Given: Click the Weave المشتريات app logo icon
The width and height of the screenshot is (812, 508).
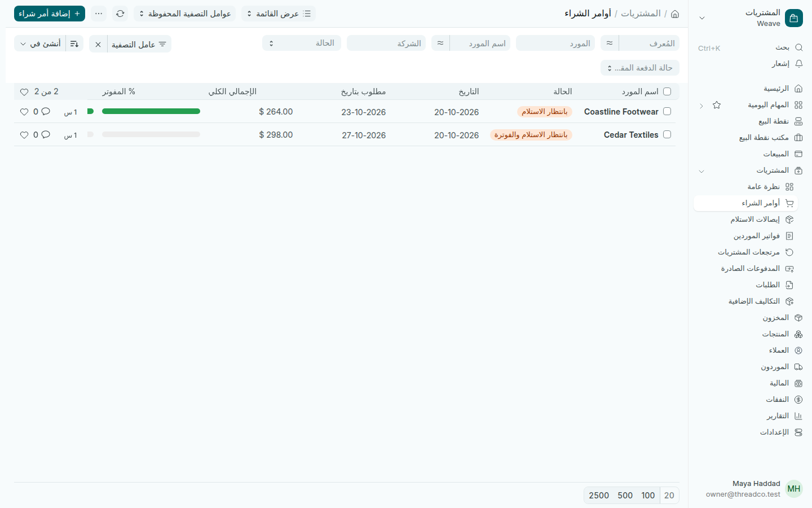Looking at the screenshot, I should (794, 18).
